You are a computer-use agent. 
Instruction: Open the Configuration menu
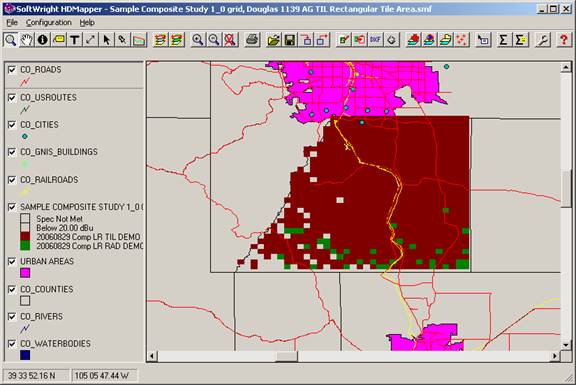48,23
